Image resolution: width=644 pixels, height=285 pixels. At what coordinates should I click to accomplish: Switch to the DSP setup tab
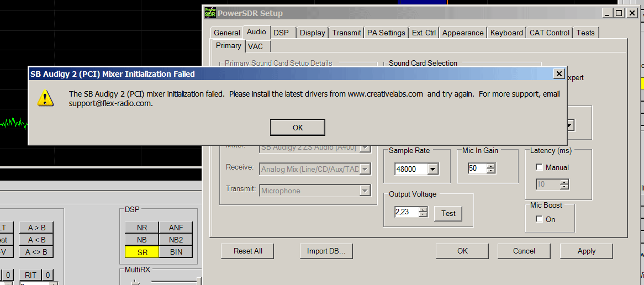click(x=281, y=33)
